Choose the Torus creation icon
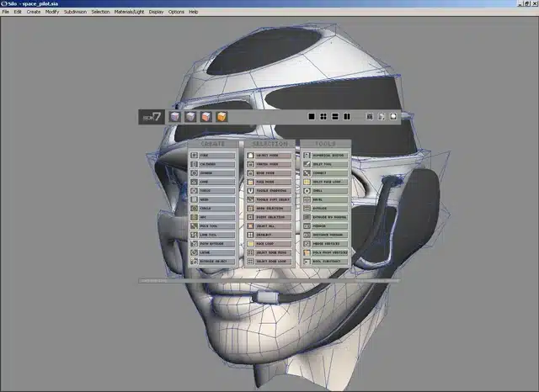 click(194, 191)
